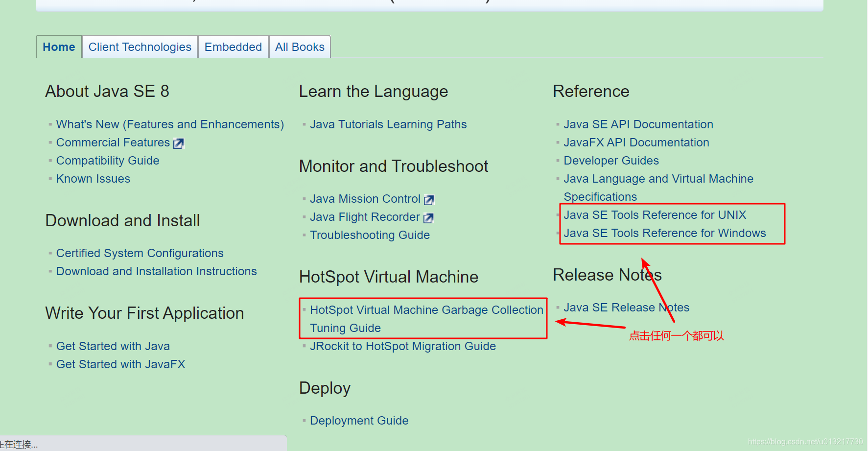Open Java SE Tools Reference for UNIX
The width and height of the screenshot is (868, 451).
pos(655,215)
